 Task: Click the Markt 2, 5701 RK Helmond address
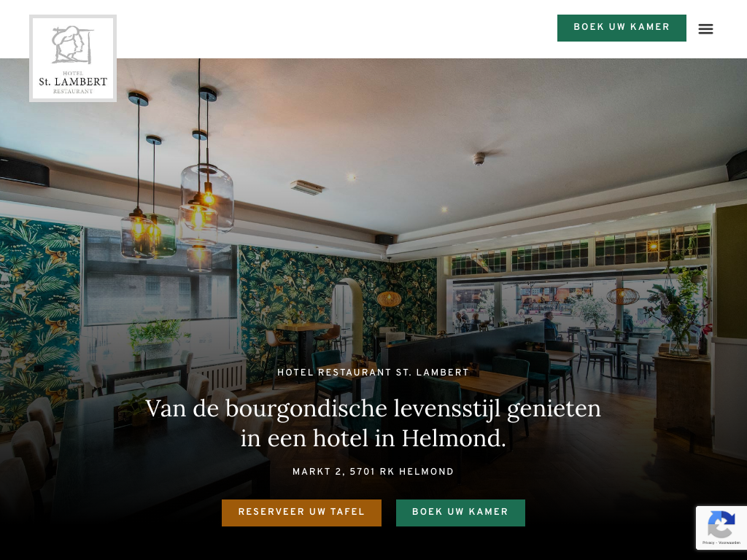pyautogui.click(x=373, y=472)
